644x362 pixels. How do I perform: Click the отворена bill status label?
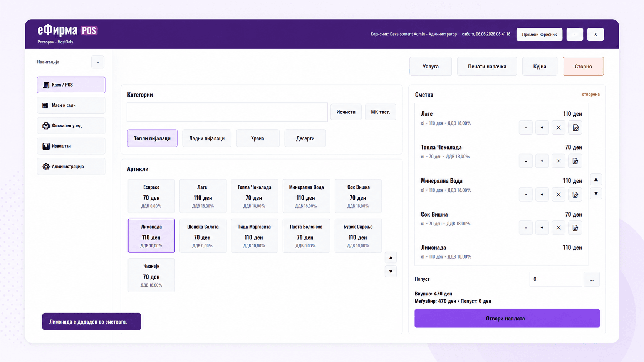click(x=590, y=94)
